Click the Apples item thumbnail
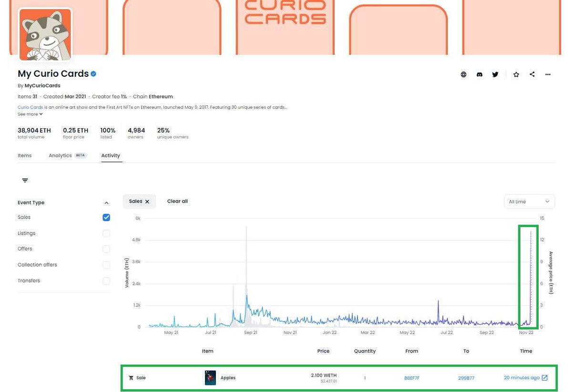This screenshot has height=392, width=572. 210,378
